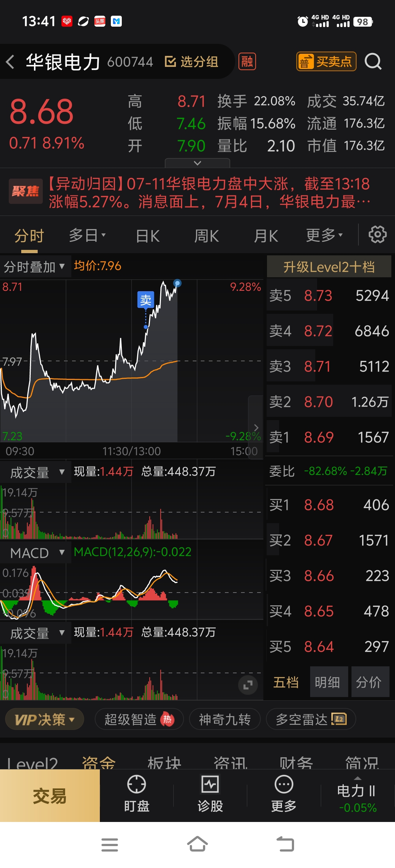Tap the 卖1 8.69 order row
This screenshot has width=395, height=868.
point(329,437)
